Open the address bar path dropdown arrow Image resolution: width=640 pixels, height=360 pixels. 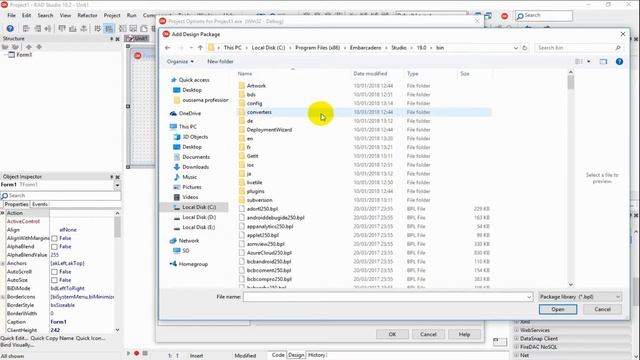[516, 48]
